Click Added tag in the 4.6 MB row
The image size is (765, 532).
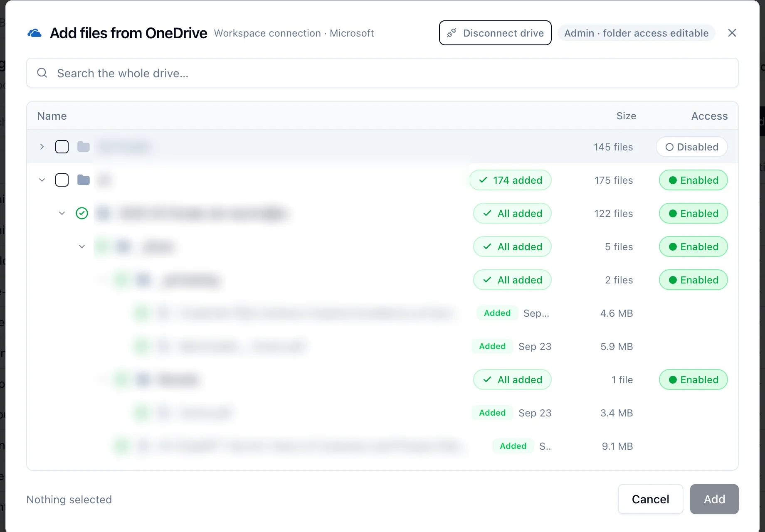(497, 313)
